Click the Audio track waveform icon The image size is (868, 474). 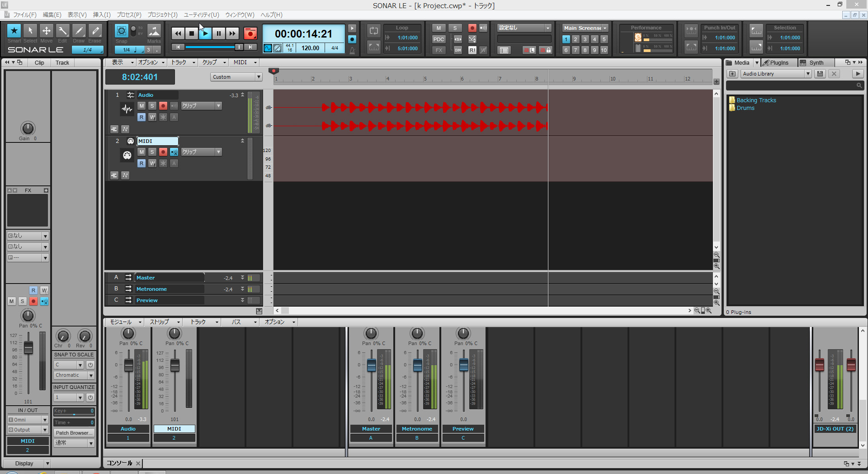pyautogui.click(x=127, y=109)
